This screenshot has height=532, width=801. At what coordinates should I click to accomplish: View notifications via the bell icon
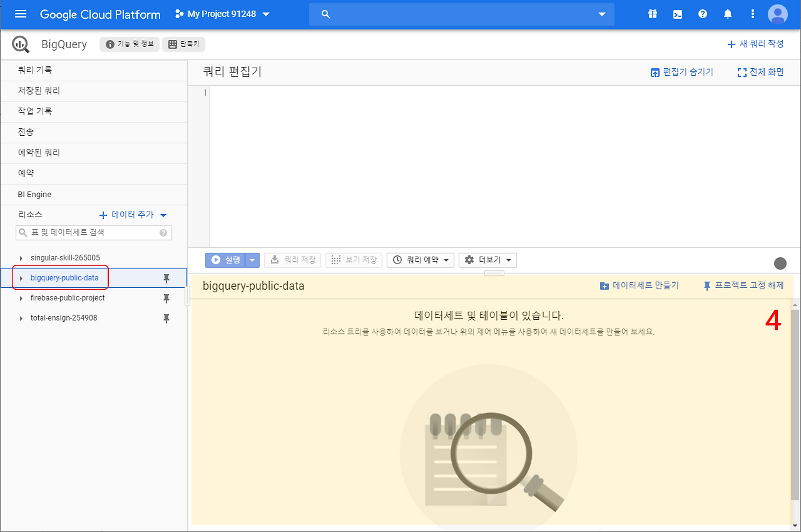727,14
